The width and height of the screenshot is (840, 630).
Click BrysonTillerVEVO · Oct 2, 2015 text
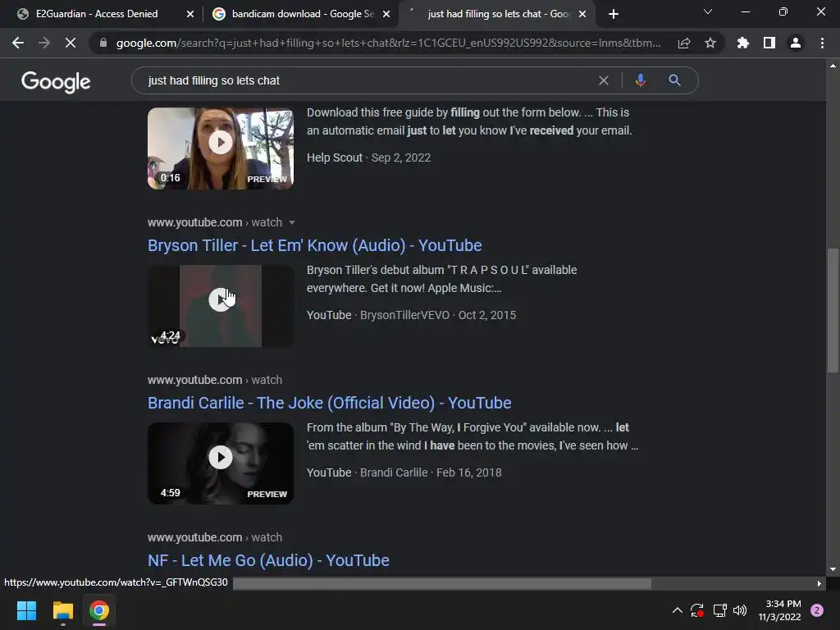click(x=438, y=315)
